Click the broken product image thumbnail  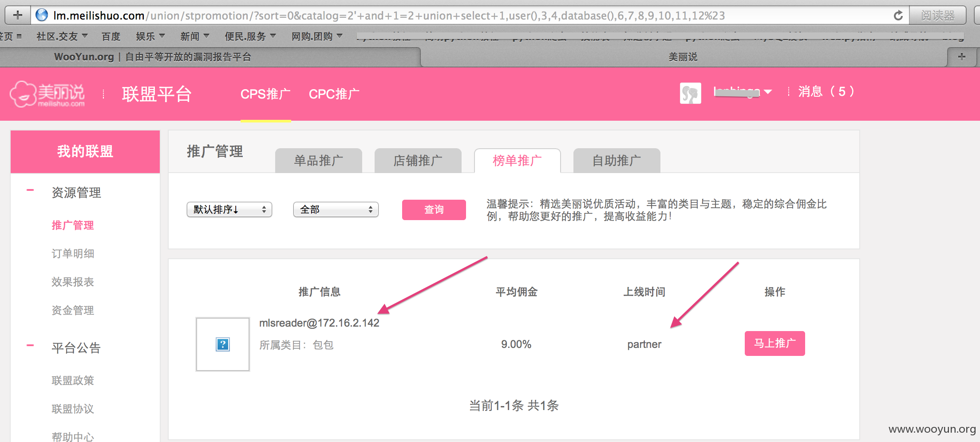pyautogui.click(x=223, y=344)
